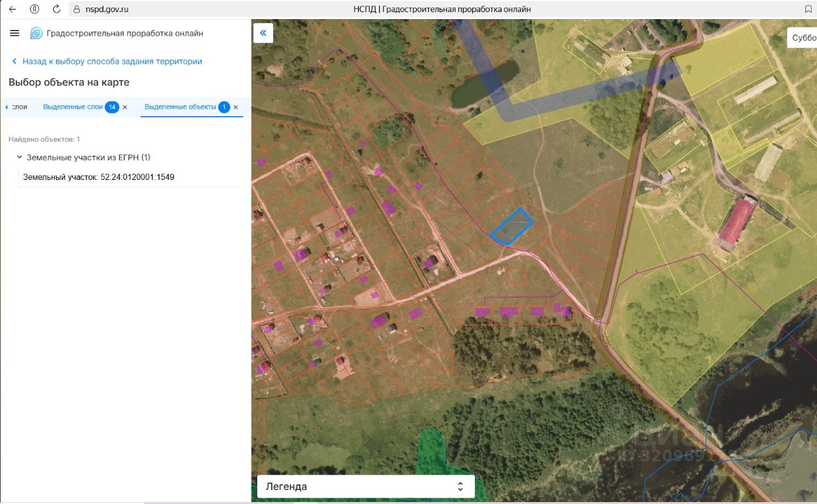
Task: View site security info via the lock icon
Action: [77, 9]
